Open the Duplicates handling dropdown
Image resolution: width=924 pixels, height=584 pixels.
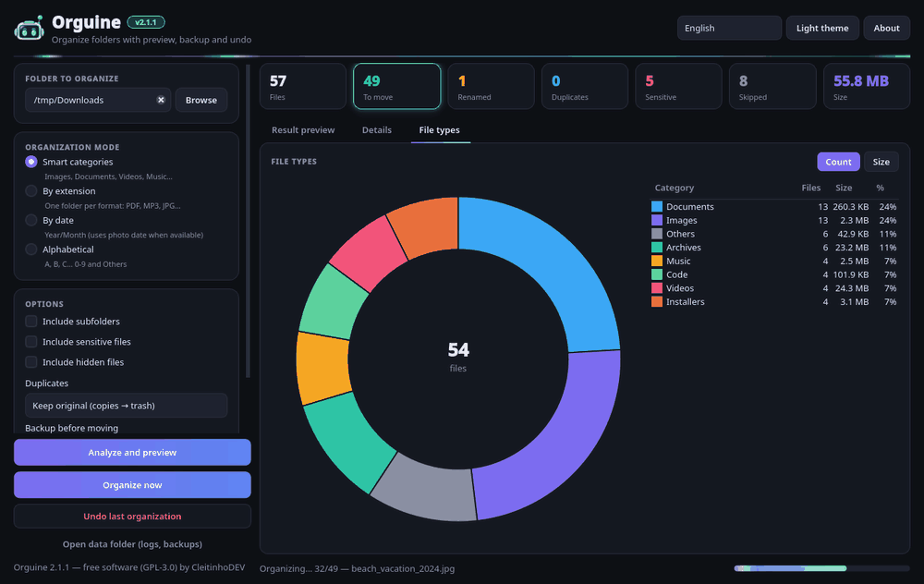(126, 406)
